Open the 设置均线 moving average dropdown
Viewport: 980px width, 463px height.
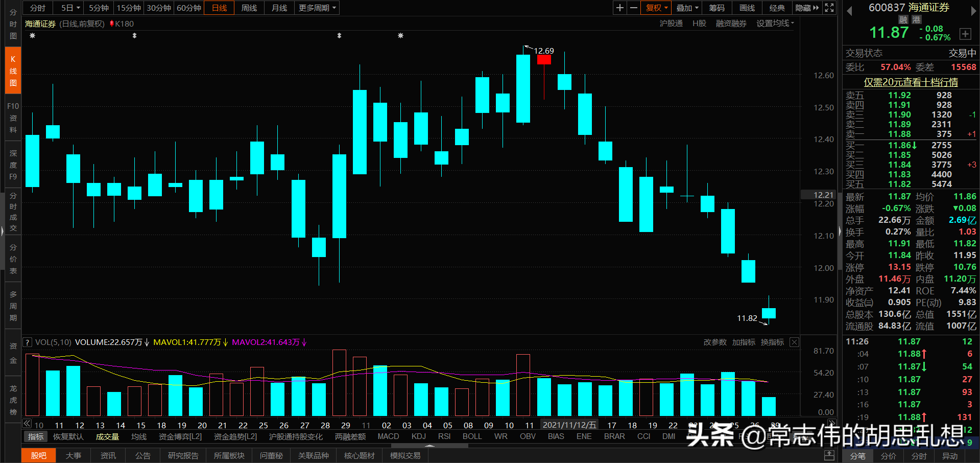(774, 23)
